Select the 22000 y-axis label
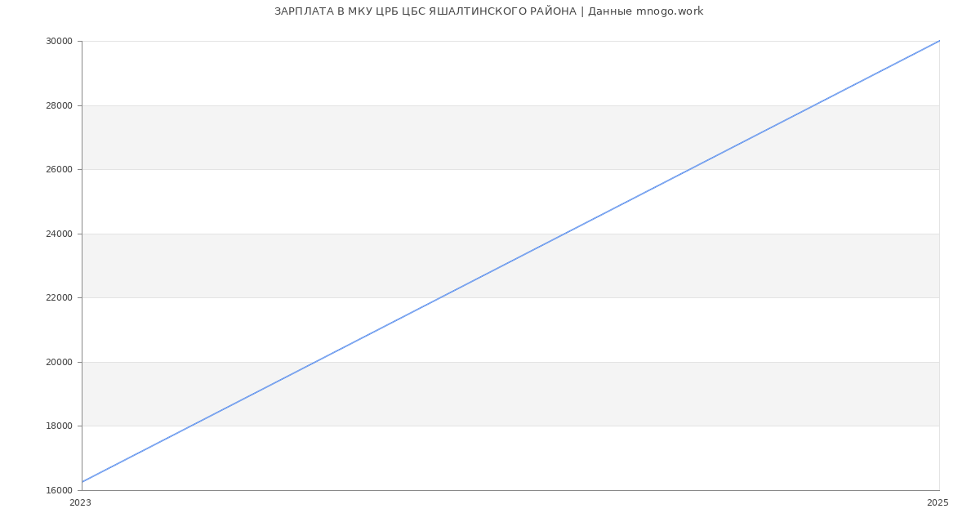This screenshot has width=980, height=531. [60, 298]
